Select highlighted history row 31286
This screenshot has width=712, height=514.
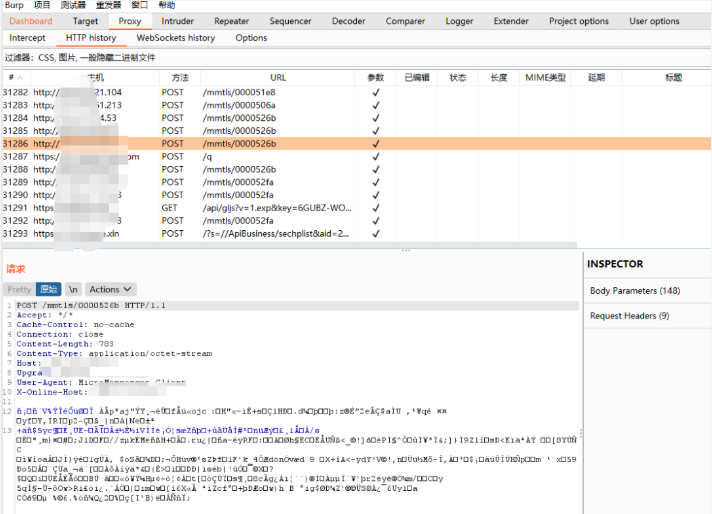coord(356,143)
